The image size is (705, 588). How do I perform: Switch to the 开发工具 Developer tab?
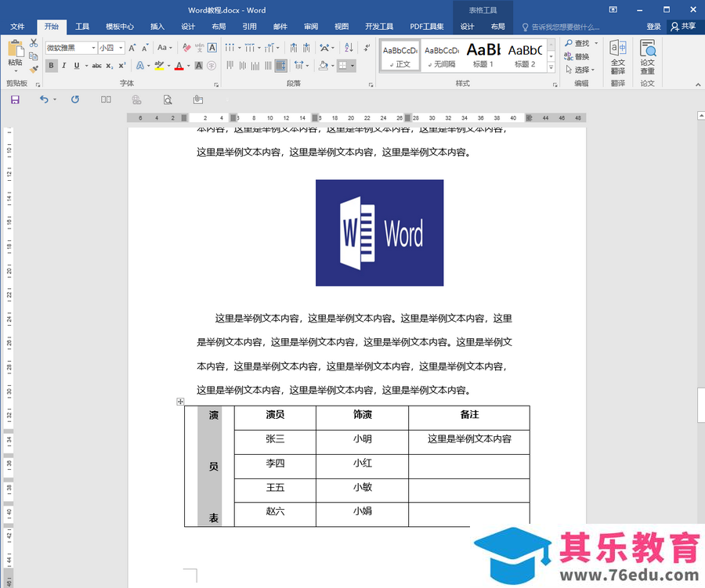(379, 27)
